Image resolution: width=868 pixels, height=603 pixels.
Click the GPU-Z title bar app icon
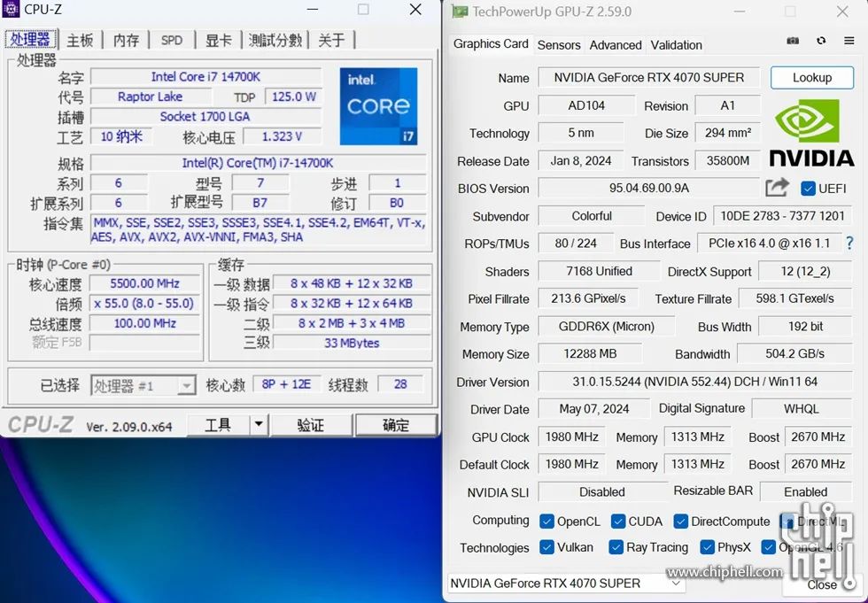tap(460, 11)
